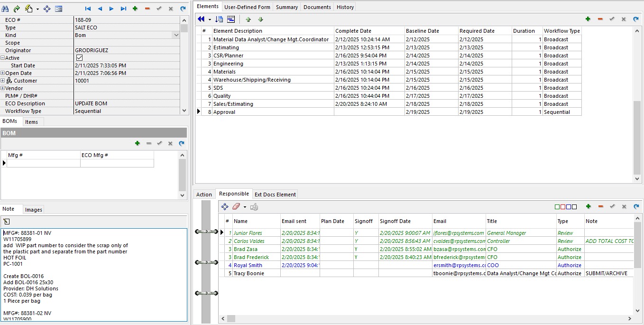
Task: Click the notepad icon above the note text
Action: (x=7, y=222)
